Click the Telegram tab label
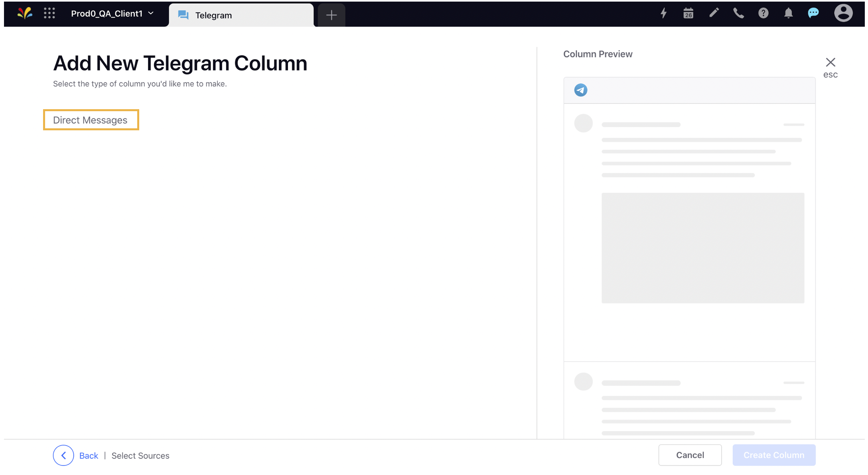 [x=214, y=15]
